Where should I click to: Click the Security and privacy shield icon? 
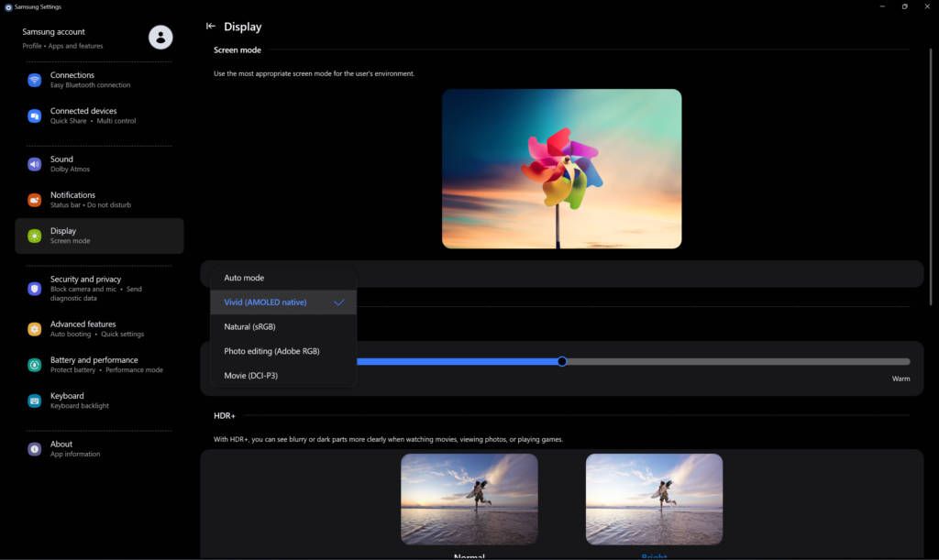point(35,289)
